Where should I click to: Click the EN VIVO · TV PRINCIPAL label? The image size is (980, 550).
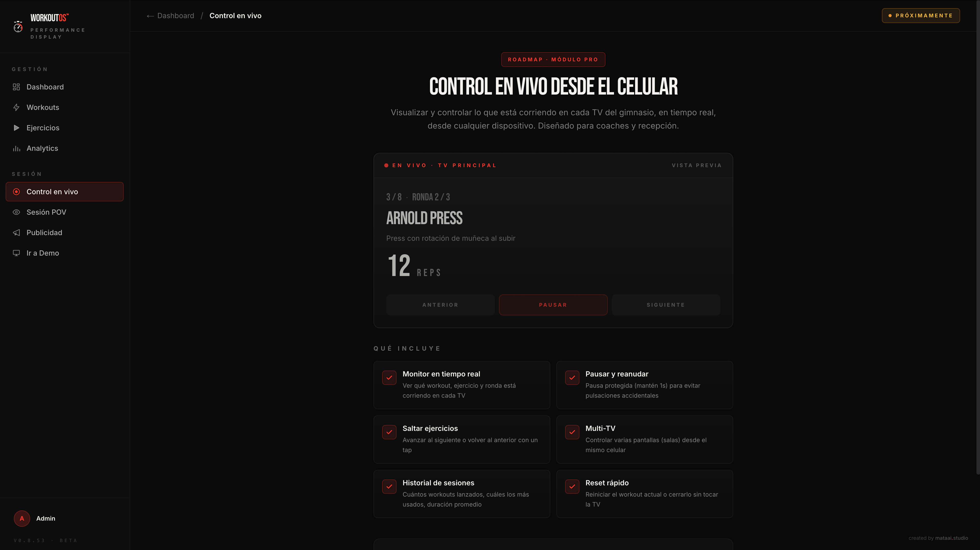444,165
